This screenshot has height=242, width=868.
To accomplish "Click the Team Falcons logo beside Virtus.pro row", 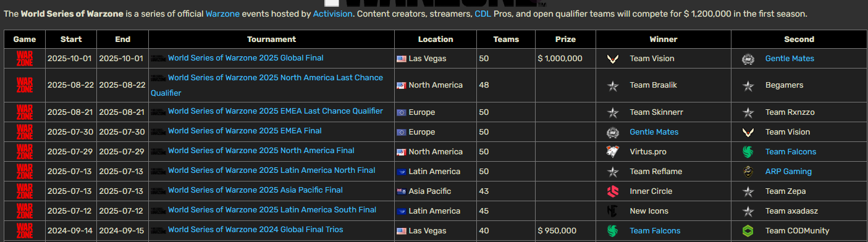I will coord(748,152).
